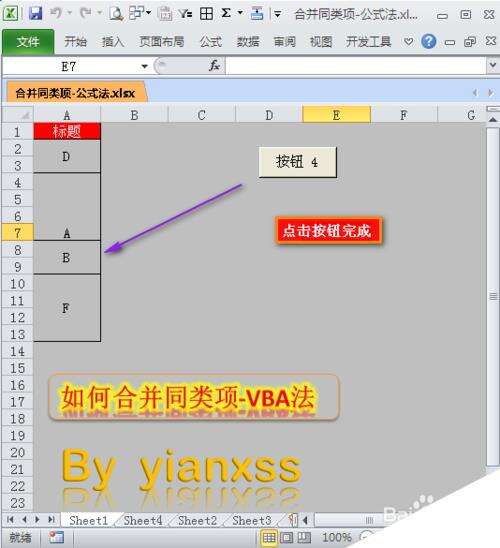Click the 按钮 4 form button
This screenshot has width=500, height=548.
tap(297, 162)
